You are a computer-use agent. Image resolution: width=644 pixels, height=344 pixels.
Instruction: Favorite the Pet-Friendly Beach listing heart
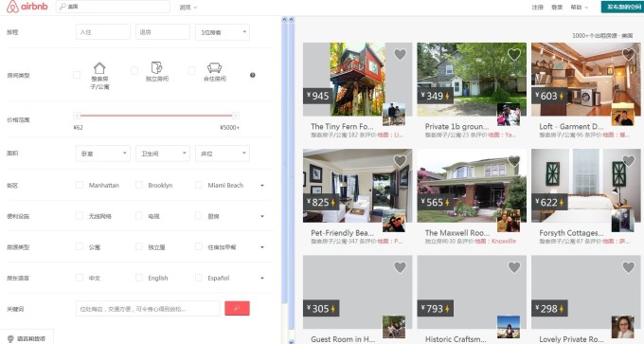pos(400,161)
